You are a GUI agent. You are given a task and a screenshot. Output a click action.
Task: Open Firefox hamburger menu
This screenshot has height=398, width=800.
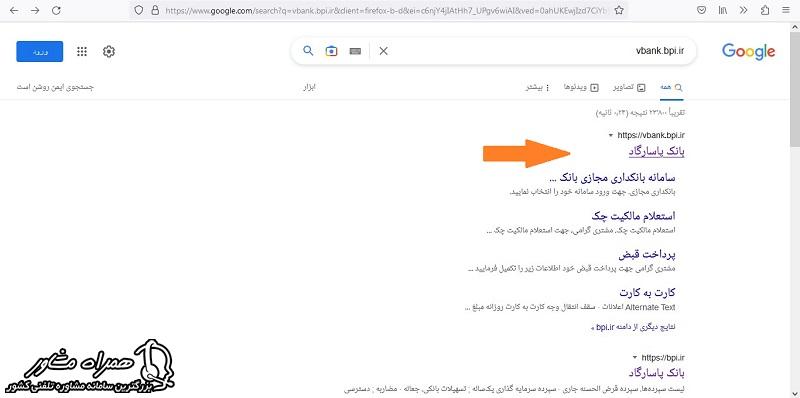tap(786, 10)
